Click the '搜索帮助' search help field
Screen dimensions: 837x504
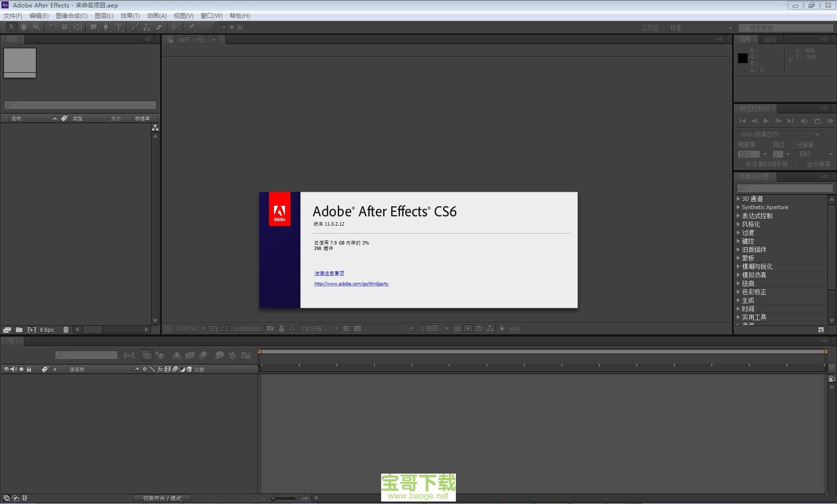click(x=786, y=28)
